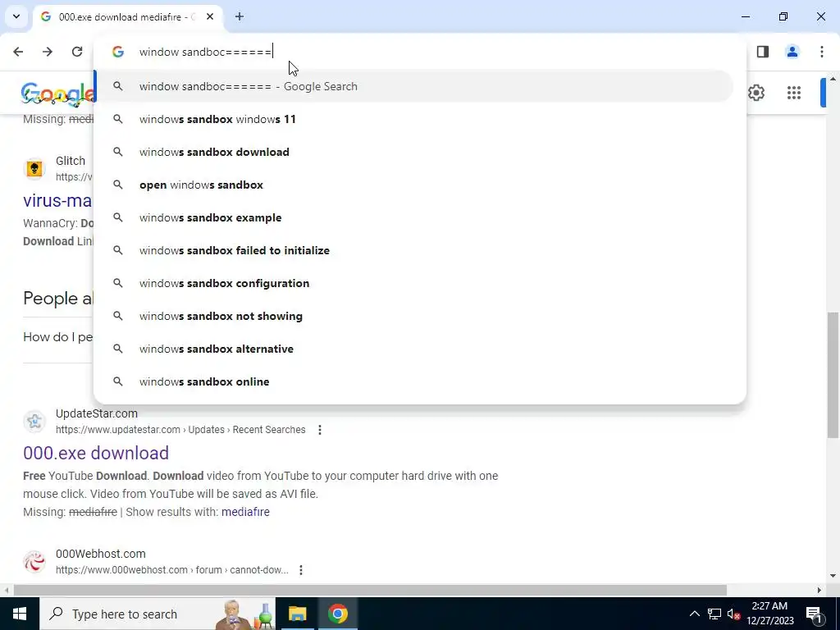Open the Google apps grid
840x630 pixels.
pyautogui.click(x=794, y=93)
